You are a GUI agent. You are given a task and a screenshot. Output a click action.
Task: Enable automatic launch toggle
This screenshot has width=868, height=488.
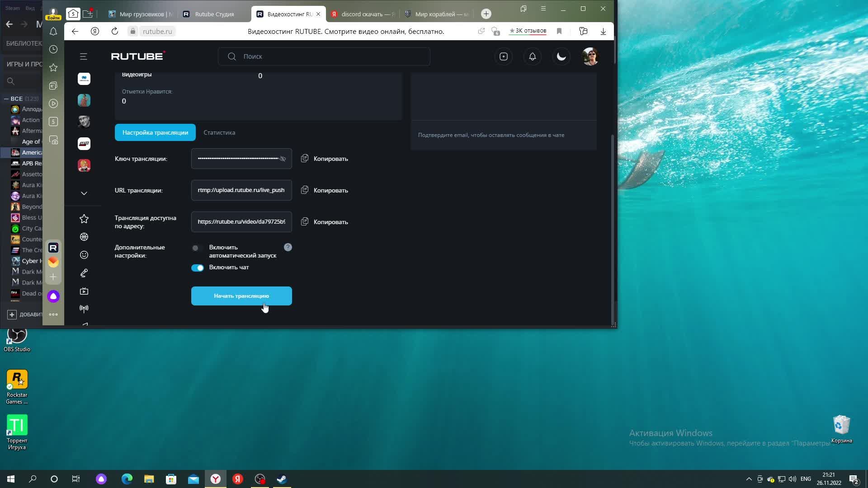pyautogui.click(x=197, y=248)
